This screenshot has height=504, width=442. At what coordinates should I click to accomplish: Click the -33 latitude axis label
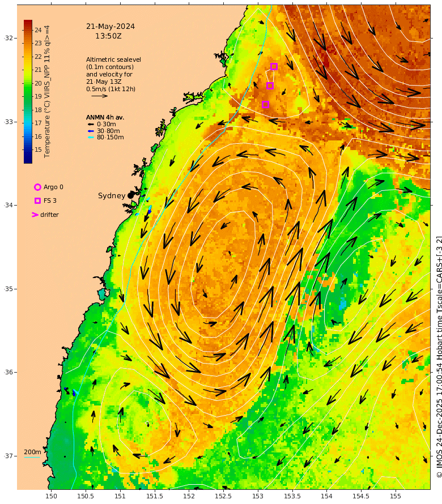pos(8,122)
